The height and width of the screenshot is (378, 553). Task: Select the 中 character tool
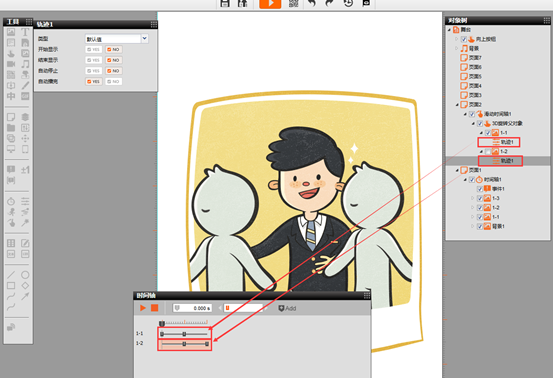click(11, 96)
